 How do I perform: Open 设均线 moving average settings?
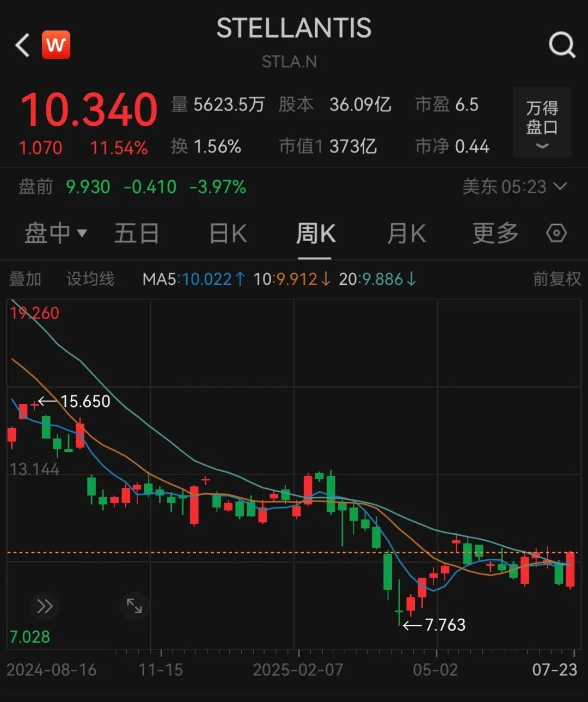tap(90, 279)
